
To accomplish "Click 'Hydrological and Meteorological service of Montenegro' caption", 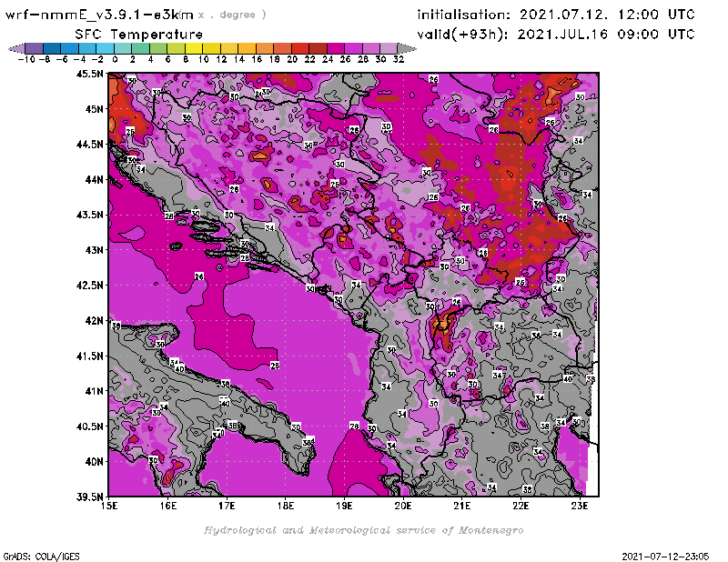I will [x=363, y=530].
